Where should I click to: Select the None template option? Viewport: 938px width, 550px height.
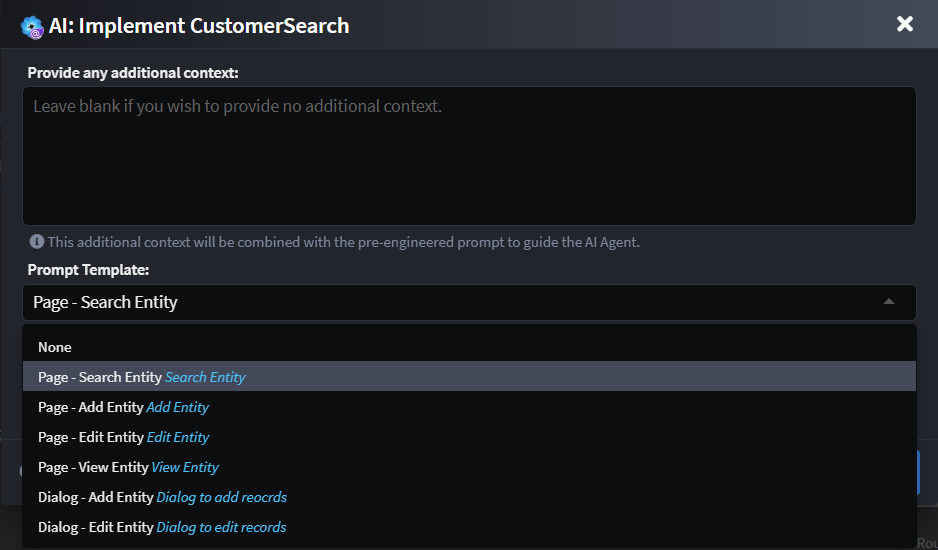[x=55, y=347]
